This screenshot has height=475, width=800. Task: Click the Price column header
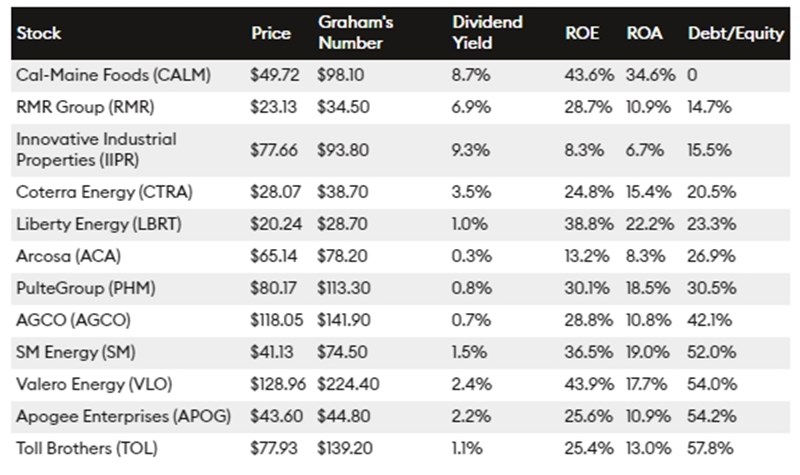point(271,33)
